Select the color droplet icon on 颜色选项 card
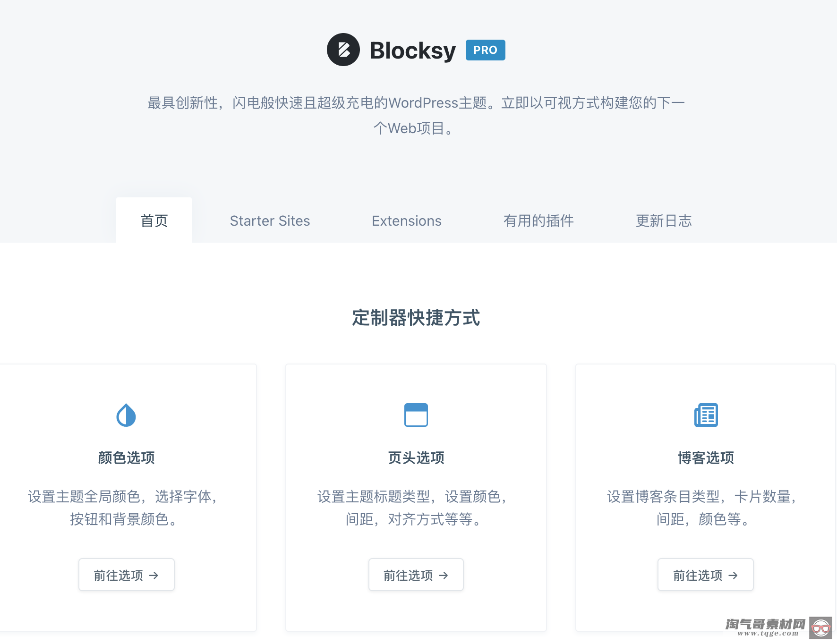 click(x=126, y=415)
